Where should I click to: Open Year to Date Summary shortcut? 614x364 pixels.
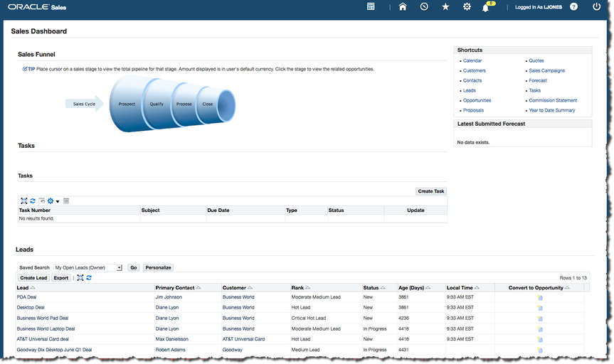click(x=551, y=110)
